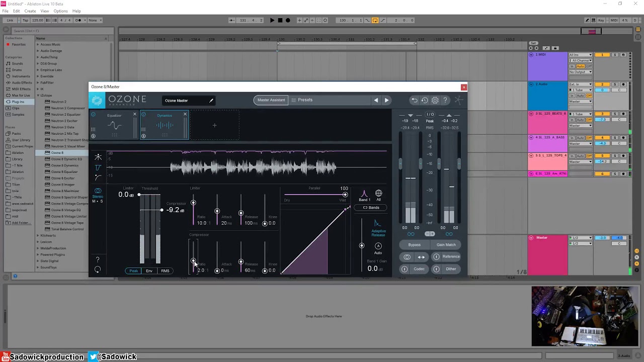Open the Options menu
The width and height of the screenshot is (644, 362).
click(60, 11)
